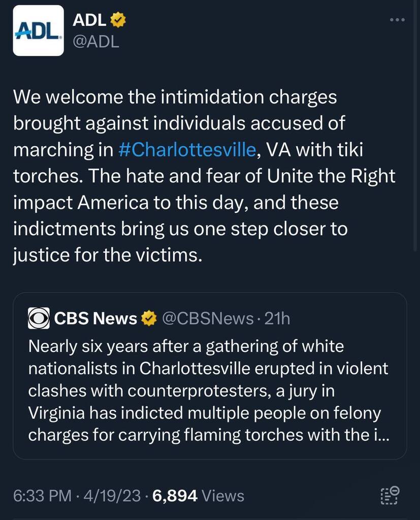Click the word "Views" label
Screen dimensions: 420x520
(223, 496)
